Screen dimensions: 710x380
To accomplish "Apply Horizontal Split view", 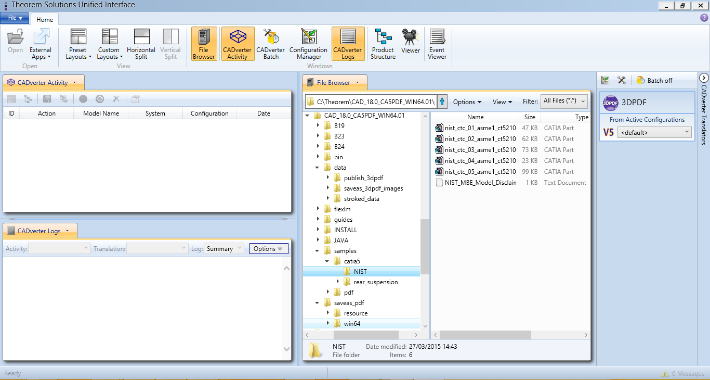I will tap(141, 44).
